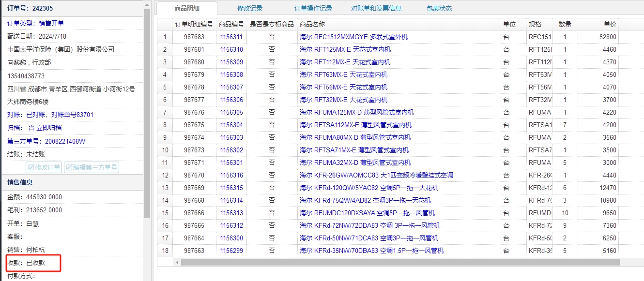Open product number 1156309
Screen dimensions: 644x281
[x=231, y=62]
